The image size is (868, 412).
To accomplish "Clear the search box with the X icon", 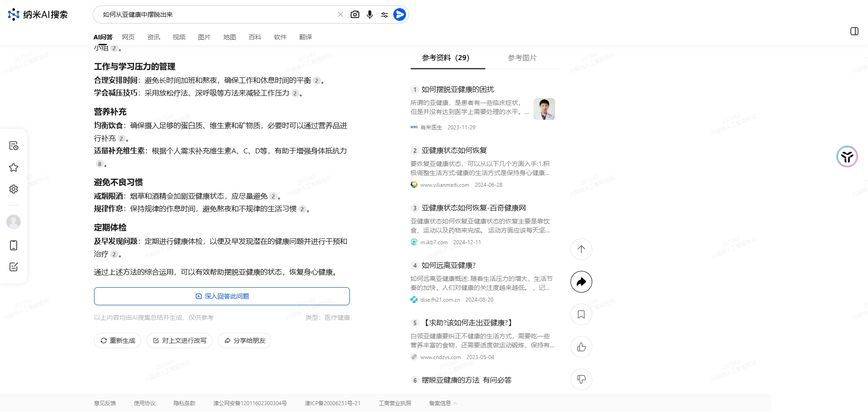I will coord(340,14).
